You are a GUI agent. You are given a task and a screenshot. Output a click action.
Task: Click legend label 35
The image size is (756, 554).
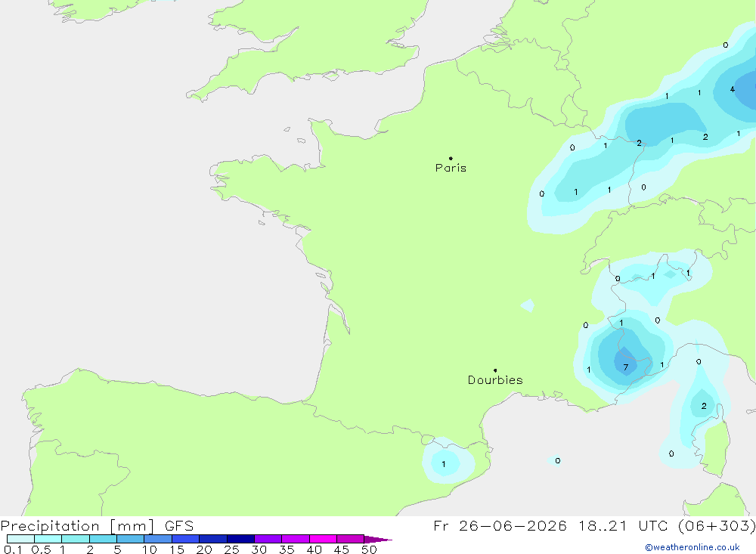coord(287,549)
